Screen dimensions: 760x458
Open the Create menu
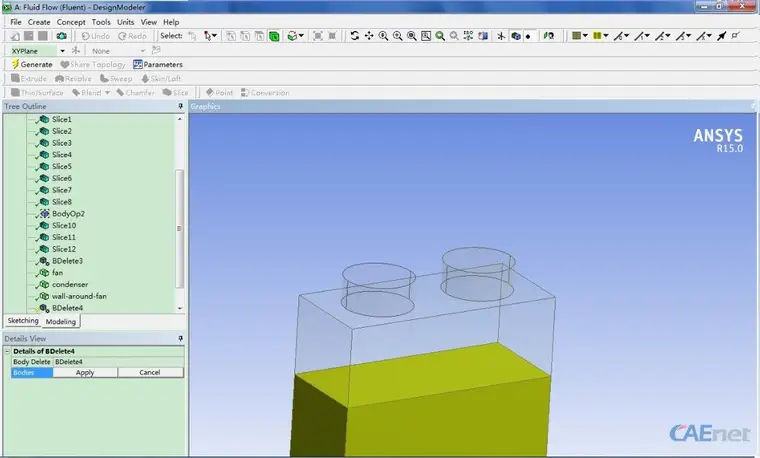tap(39, 22)
